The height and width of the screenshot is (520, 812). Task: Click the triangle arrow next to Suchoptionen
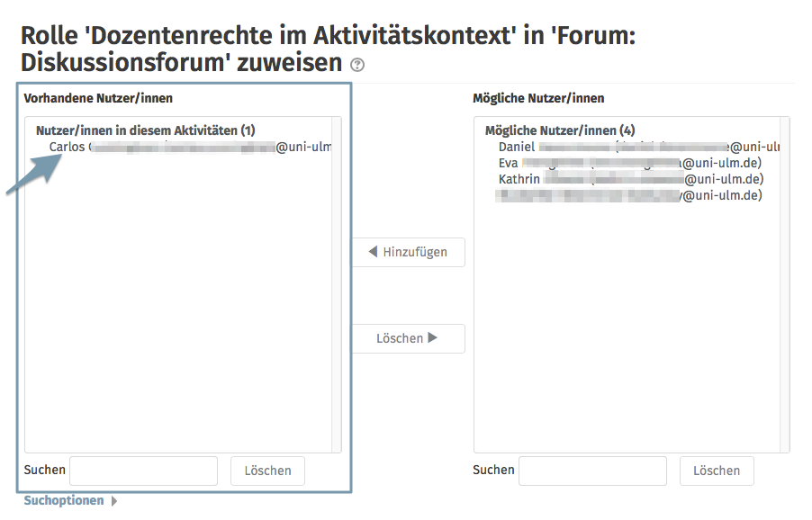click(113, 501)
